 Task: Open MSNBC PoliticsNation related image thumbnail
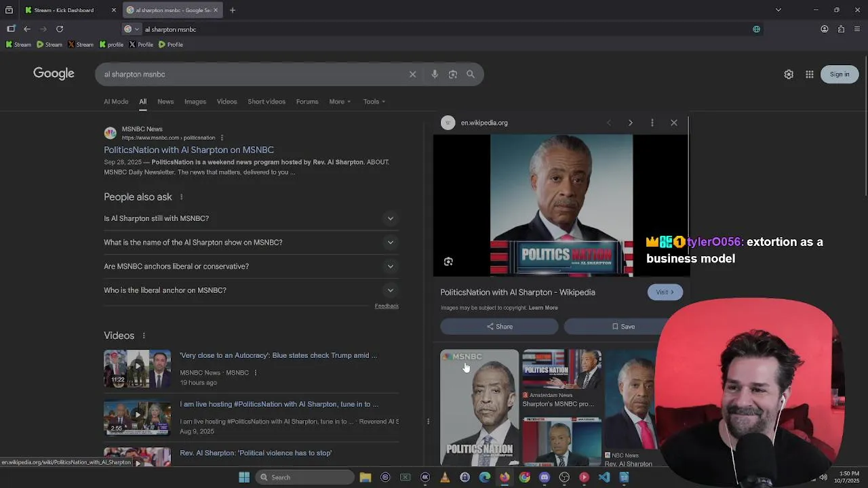pyautogui.click(x=479, y=407)
